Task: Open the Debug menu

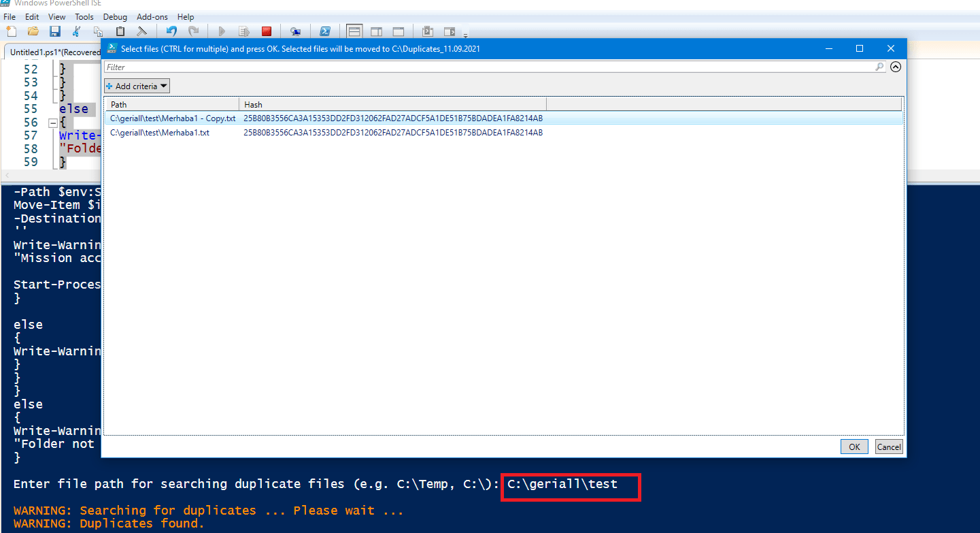Action: (115, 16)
